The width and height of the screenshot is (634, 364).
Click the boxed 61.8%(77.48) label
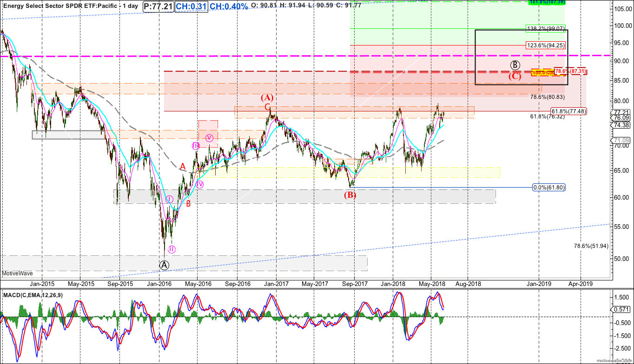click(568, 111)
